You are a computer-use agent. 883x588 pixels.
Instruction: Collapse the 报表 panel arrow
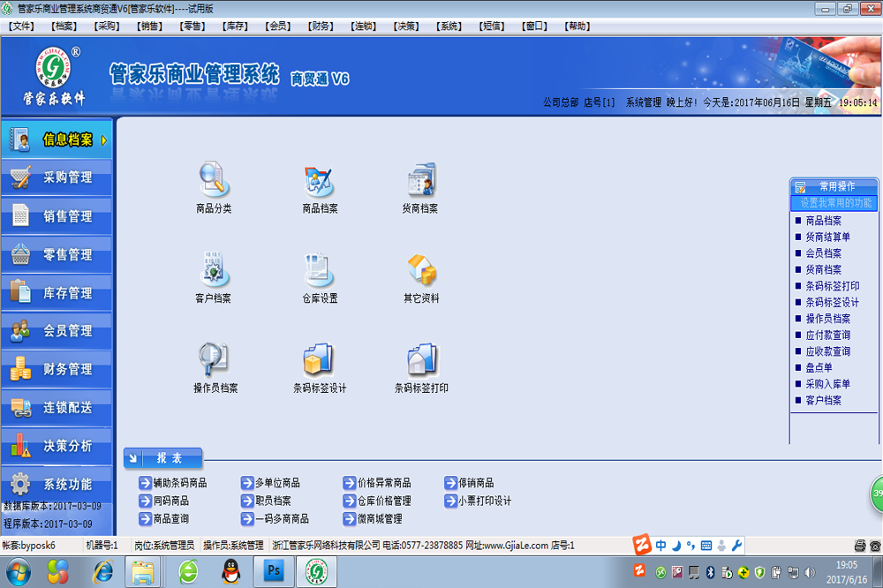(133, 458)
